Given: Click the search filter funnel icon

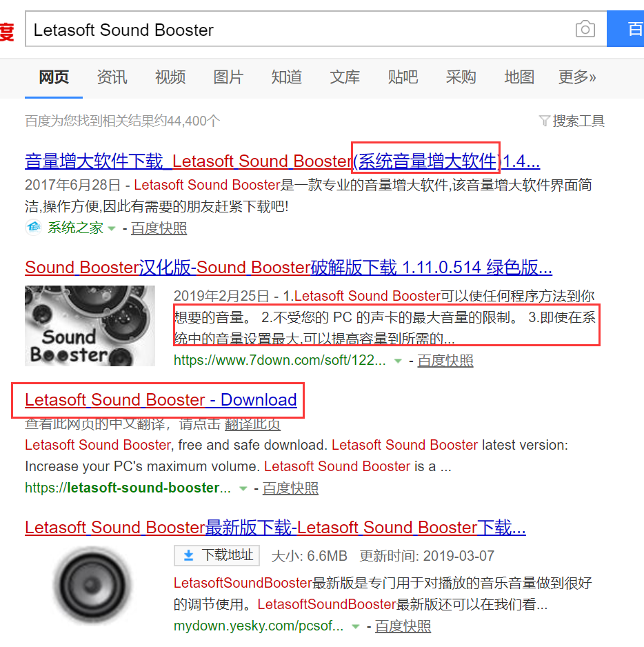Looking at the screenshot, I should (x=544, y=121).
